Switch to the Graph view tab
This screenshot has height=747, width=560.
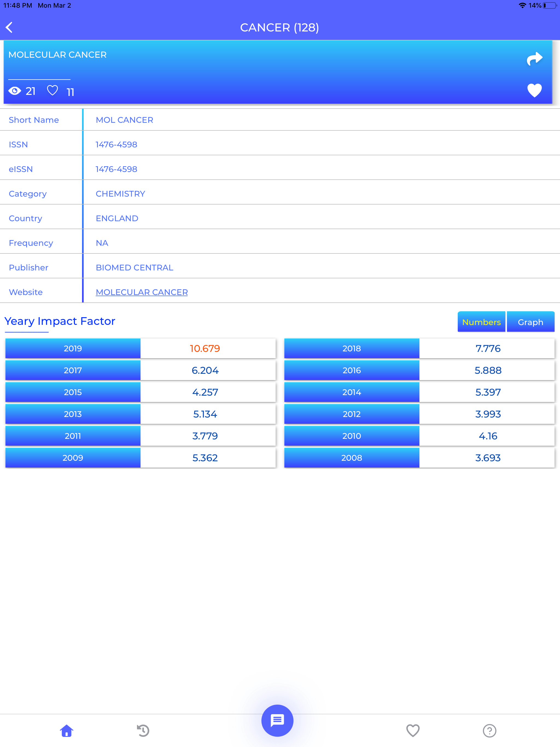531,322
